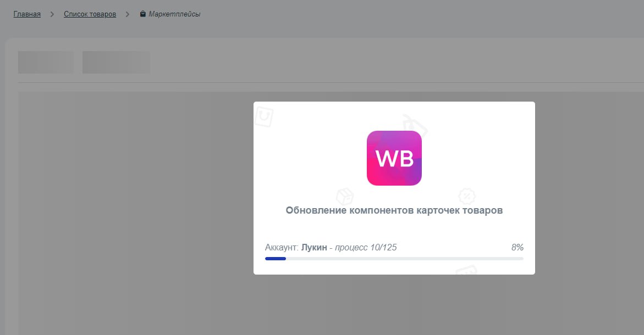The width and height of the screenshot is (644, 335).
Task: Click 'Обновление компонентов карточек товаров' heading
Action: point(394,210)
